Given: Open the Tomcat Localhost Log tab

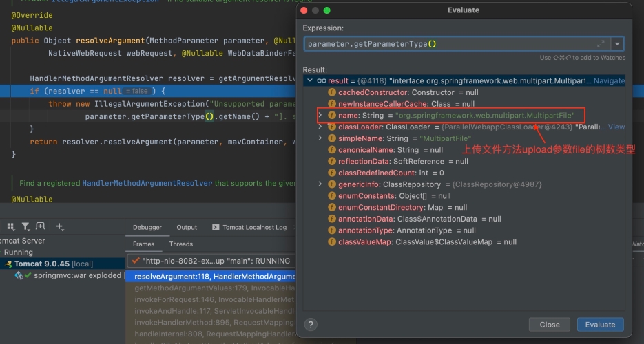Looking at the screenshot, I should (x=249, y=227).
